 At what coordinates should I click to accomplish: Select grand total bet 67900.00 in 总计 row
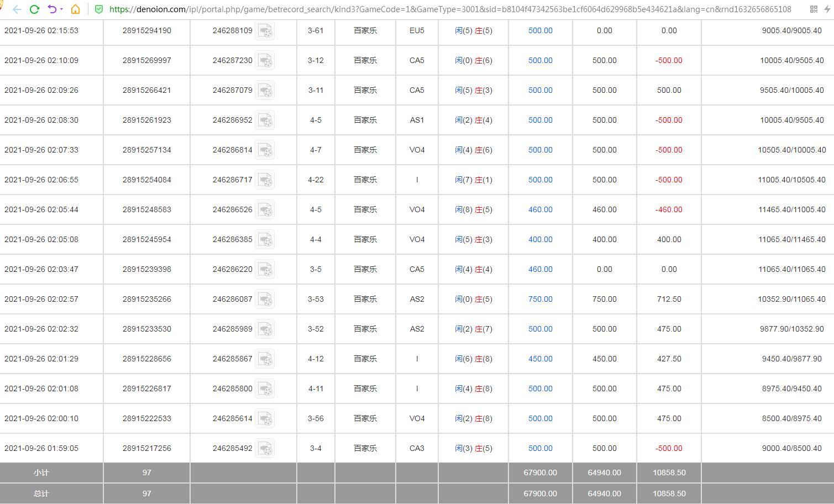point(541,494)
